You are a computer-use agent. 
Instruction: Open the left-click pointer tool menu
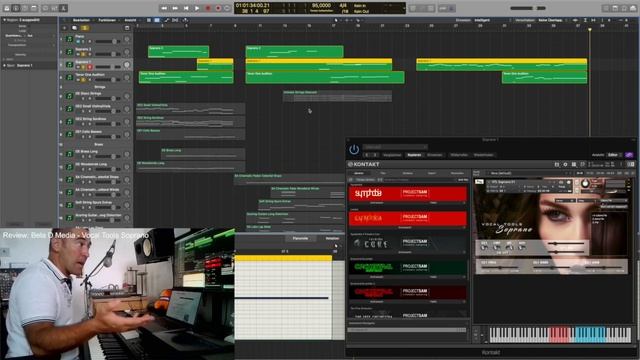click(337, 20)
